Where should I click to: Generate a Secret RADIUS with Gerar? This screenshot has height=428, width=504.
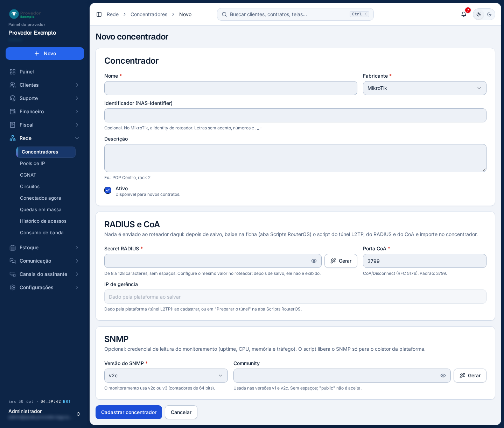(341, 261)
